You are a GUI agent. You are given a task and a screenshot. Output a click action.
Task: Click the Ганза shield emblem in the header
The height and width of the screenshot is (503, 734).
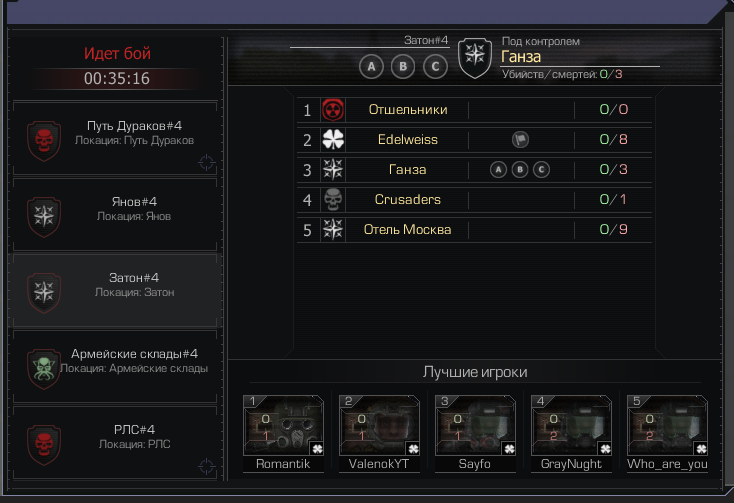click(x=475, y=58)
